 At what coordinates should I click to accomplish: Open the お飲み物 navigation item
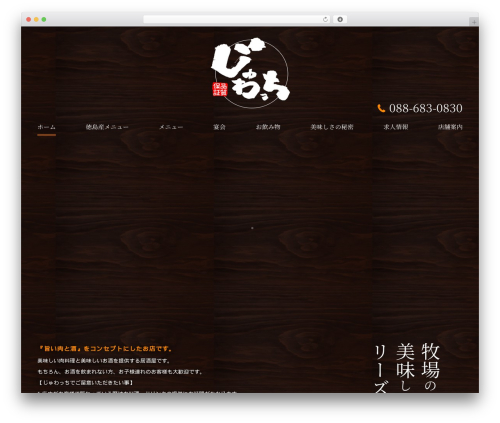tap(268, 127)
